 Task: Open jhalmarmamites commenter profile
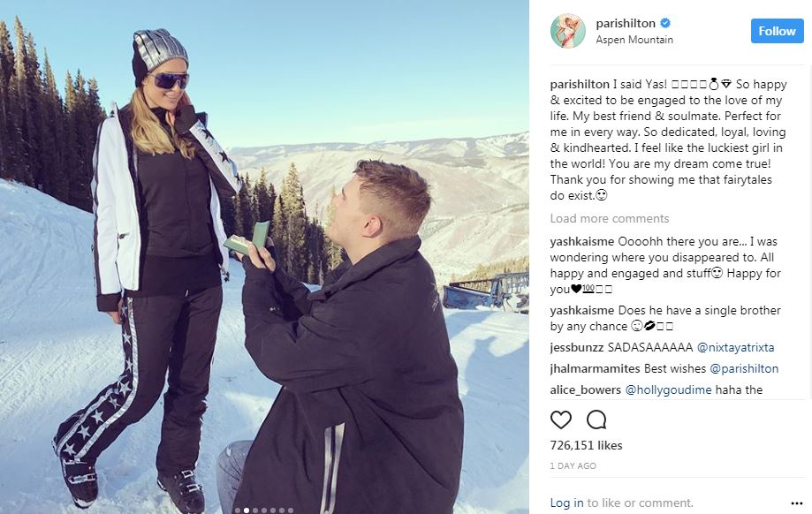(595, 368)
